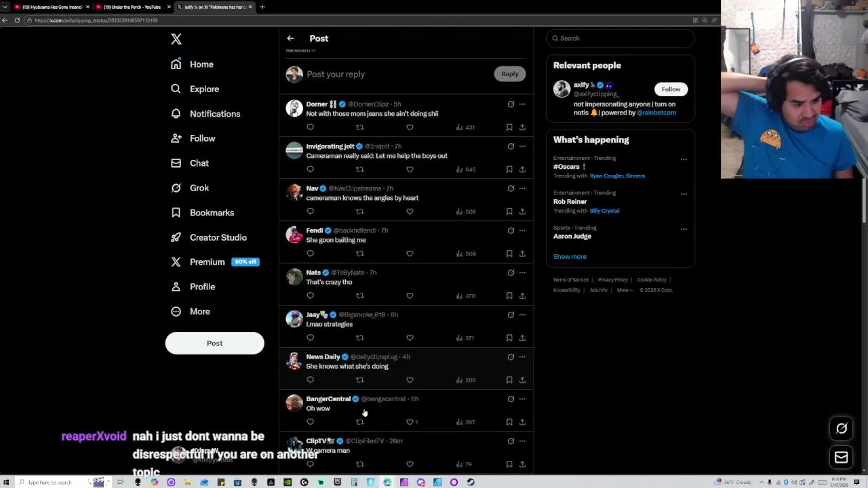Screen dimensions: 868x488
Task: Share Fendi's reply
Action: pyautogui.click(x=522, y=253)
